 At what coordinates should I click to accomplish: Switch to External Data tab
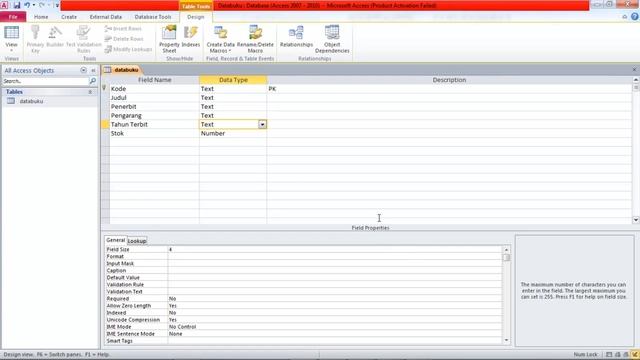tap(106, 17)
